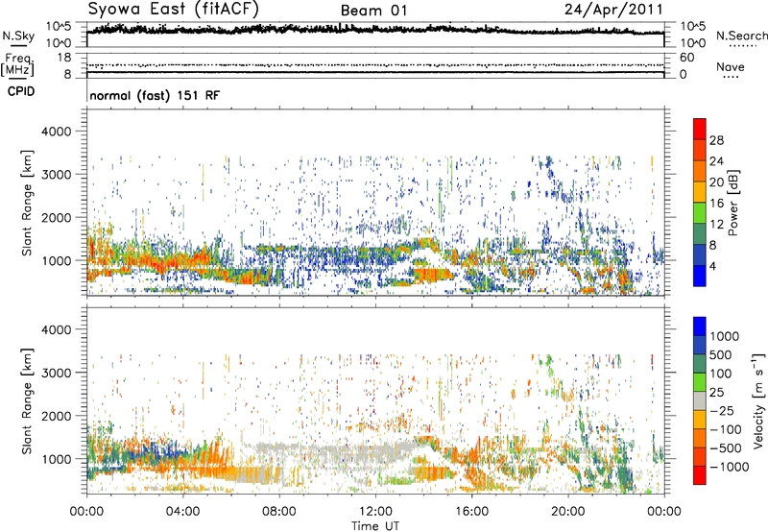
Task: Click the 'CPID' label
Action: click(21, 91)
